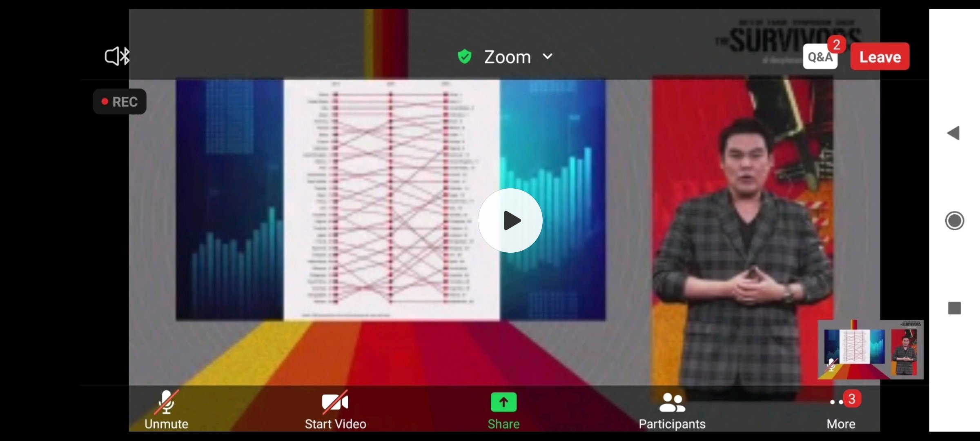The height and width of the screenshot is (441, 980).
Task: Toggle the Unmute microphone button
Action: [x=166, y=410]
